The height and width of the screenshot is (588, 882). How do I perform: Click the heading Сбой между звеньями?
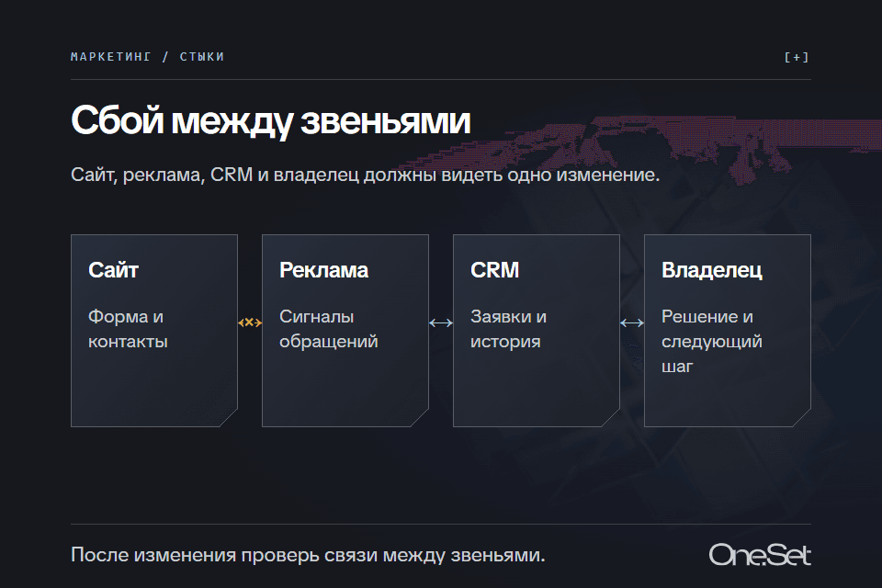click(270, 121)
